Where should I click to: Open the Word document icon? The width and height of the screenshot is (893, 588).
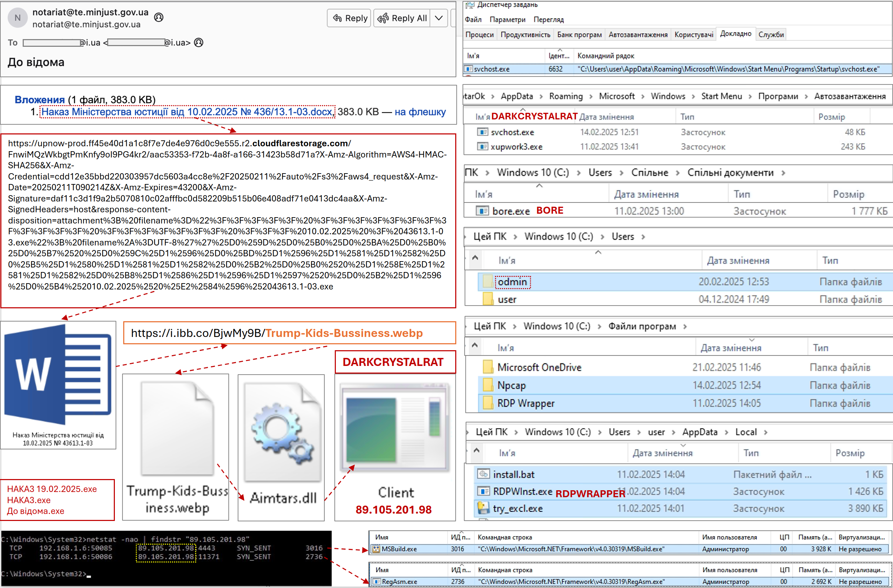point(58,375)
